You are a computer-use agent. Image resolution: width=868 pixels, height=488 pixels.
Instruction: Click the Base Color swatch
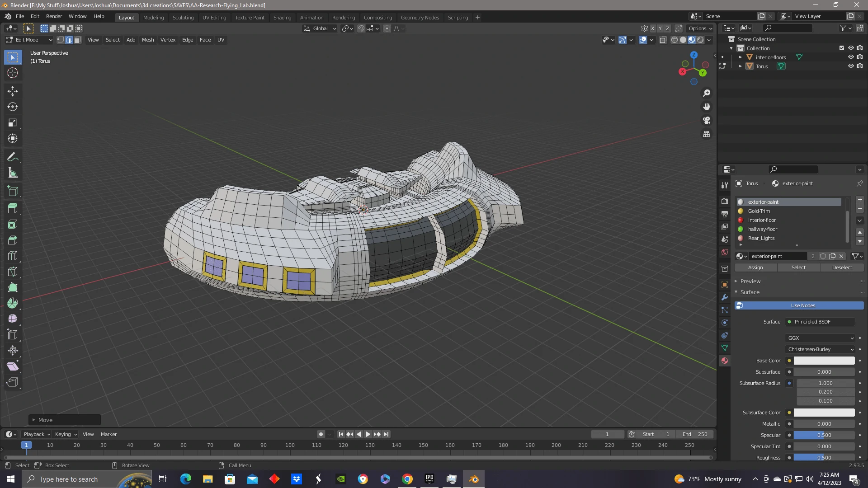coord(824,361)
